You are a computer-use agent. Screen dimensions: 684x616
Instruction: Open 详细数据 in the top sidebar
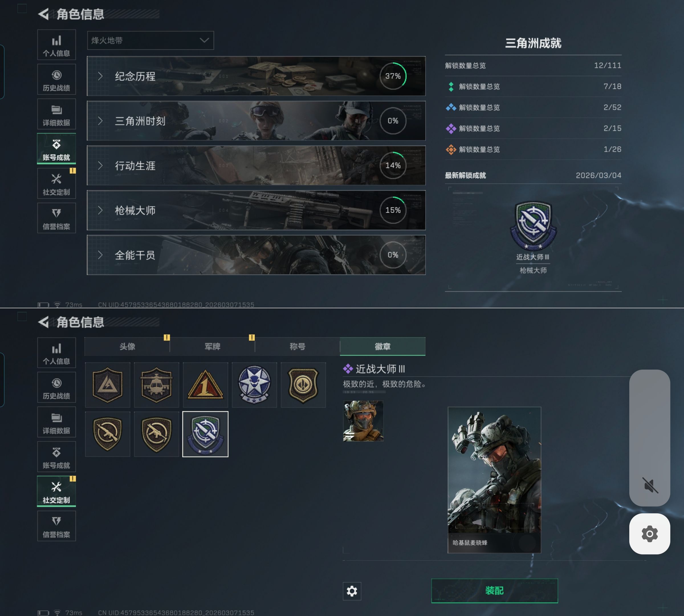56,114
